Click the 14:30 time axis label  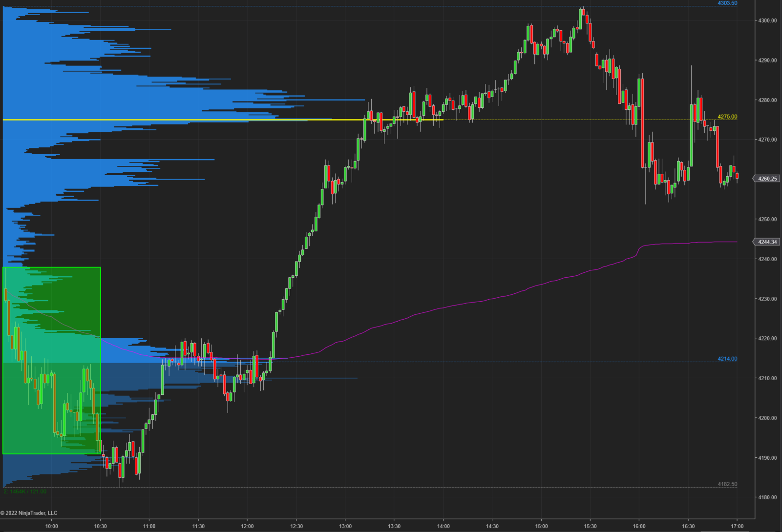492,526
